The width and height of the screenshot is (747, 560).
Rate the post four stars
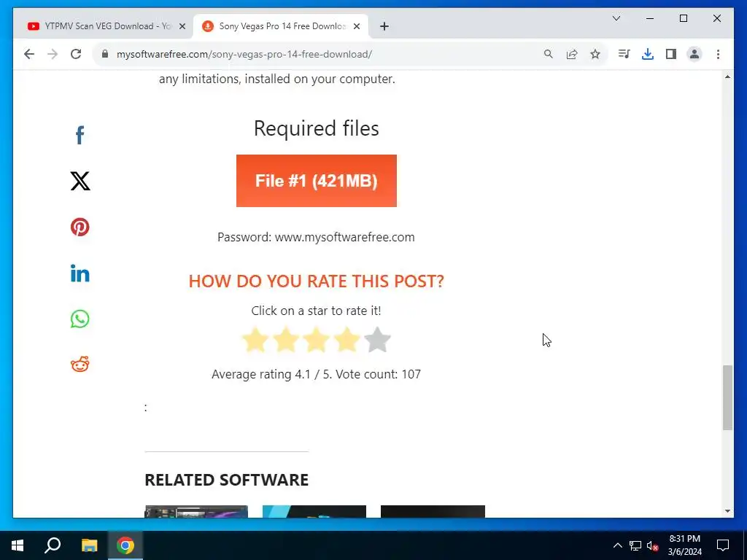coord(347,340)
